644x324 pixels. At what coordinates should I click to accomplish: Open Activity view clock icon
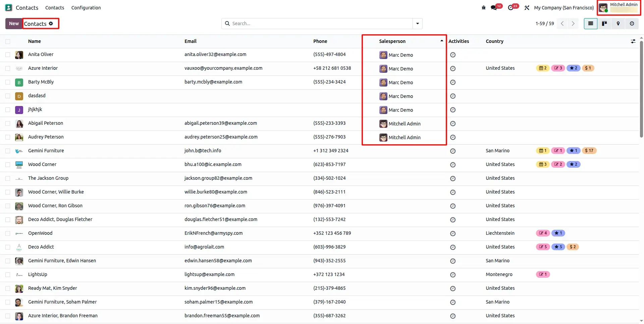pos(632,23)
